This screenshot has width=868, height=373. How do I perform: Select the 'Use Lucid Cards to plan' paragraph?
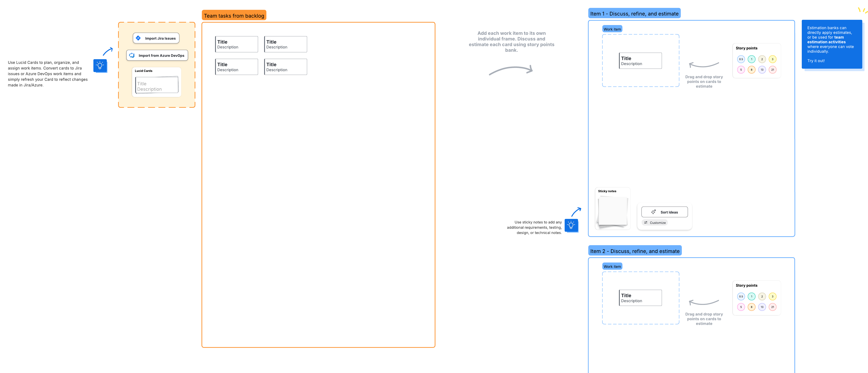pyautogui.click(x=47, y=74)
